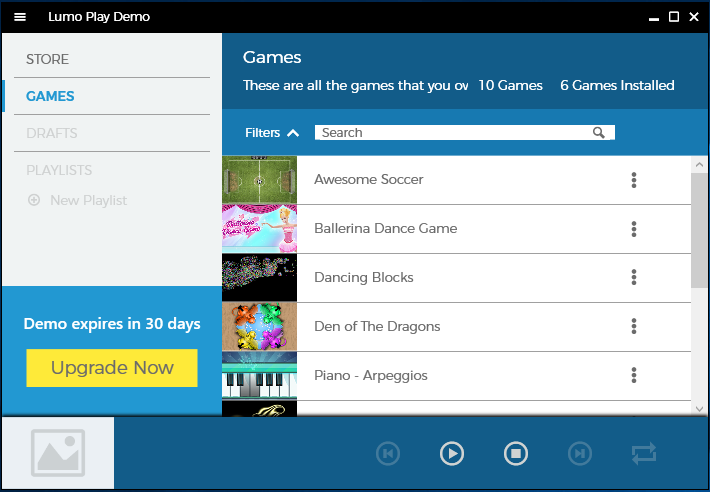Screen dimensions: 710x492
Task: Minimize the Lumo Play Demo window
Action: [653, 18]
